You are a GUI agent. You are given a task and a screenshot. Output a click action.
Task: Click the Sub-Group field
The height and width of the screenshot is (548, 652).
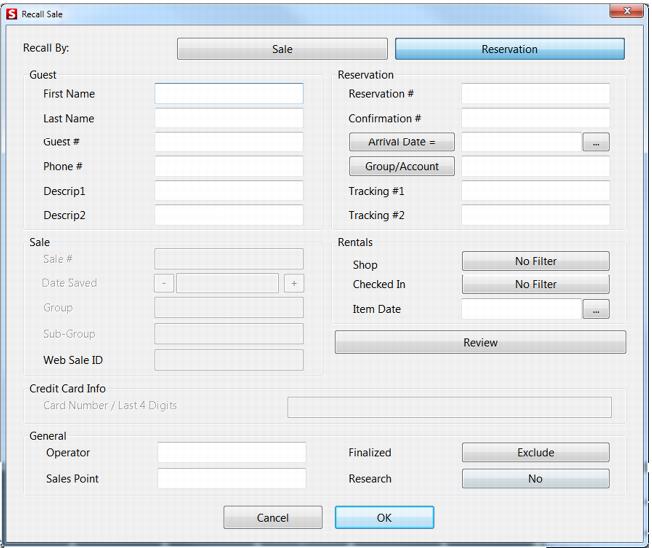coord(229,334)
